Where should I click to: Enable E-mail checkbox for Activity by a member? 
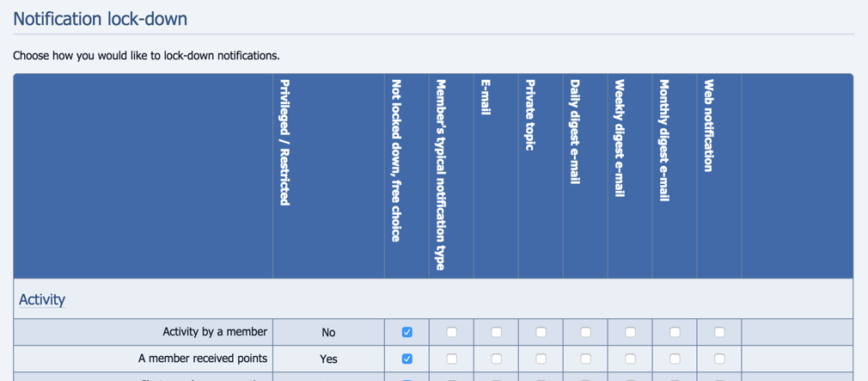pyautogui.click(x=496, y=332)
